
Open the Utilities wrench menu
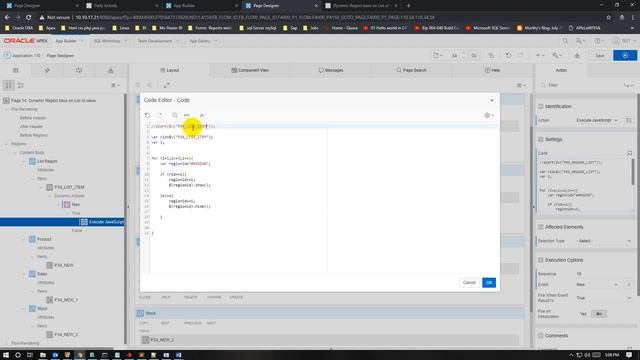pyautogui.click(x=557, y=56)
